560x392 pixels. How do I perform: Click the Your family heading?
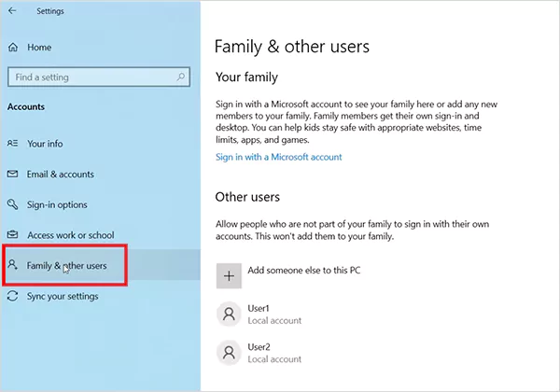click(x=246, y=77)
